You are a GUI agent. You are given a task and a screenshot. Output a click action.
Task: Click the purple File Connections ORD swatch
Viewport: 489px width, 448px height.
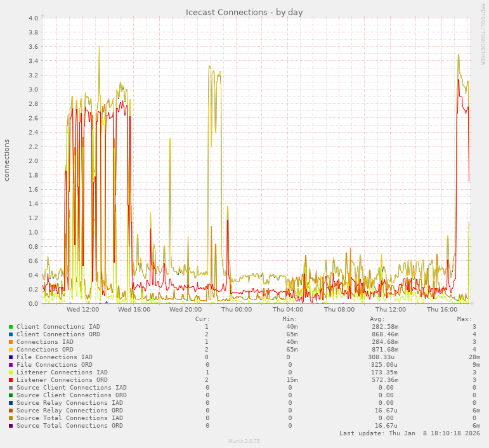[11, 365]
